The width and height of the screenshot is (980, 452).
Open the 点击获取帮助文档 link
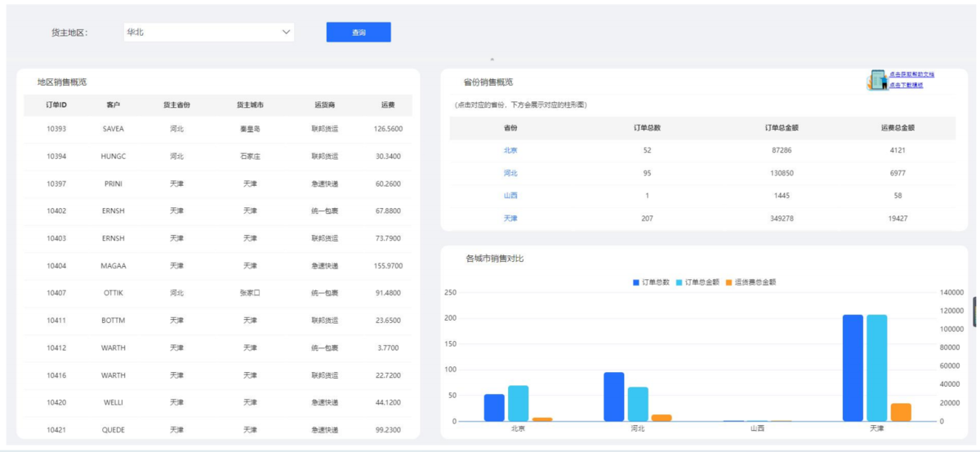pos(911,74)
